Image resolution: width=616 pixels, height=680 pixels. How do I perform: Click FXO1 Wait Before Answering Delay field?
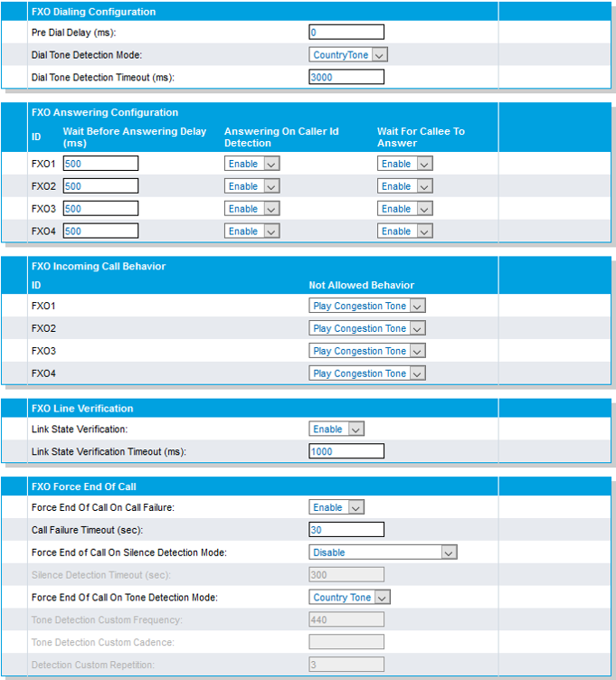tap(100, 164)
